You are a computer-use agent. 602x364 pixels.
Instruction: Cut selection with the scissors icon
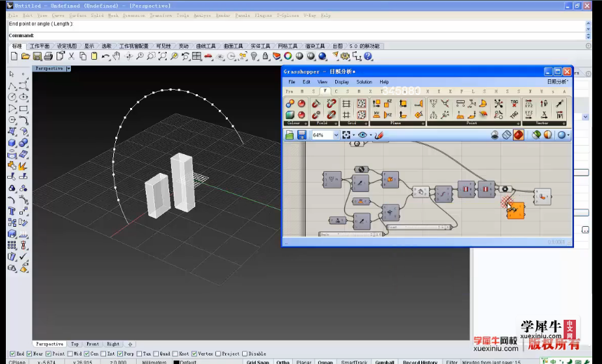(72, 57)
